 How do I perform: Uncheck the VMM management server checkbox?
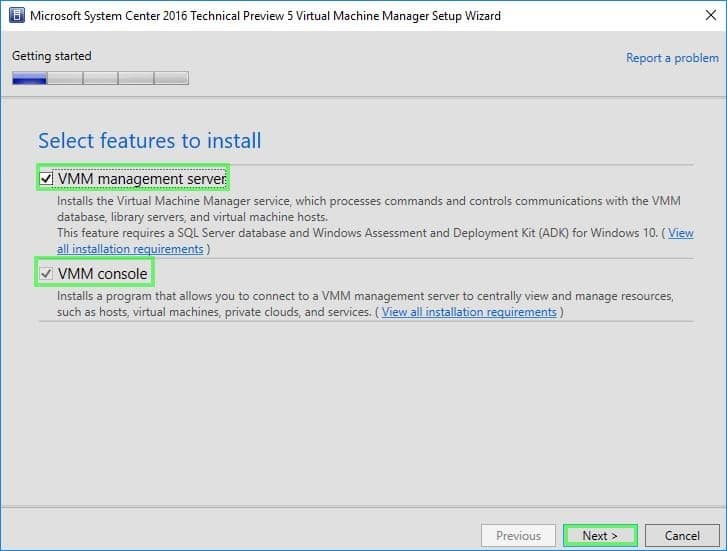point(46,178)
